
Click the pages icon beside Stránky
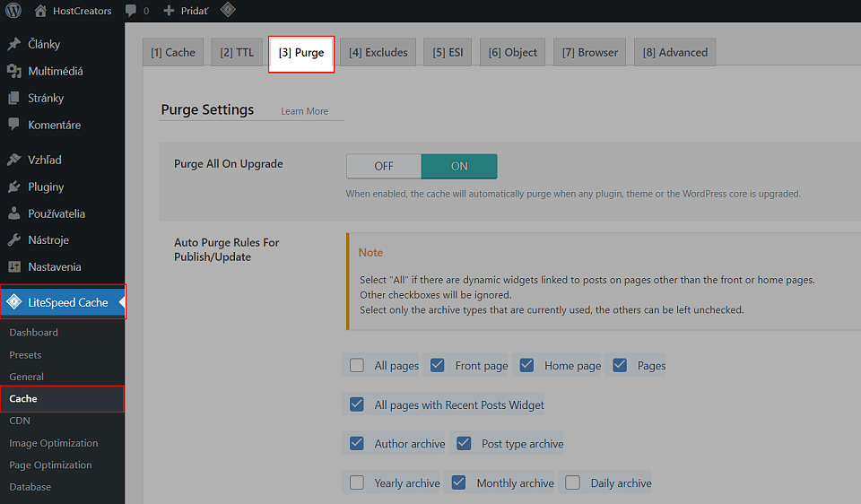pyautogui.click(x=14, y=98)
